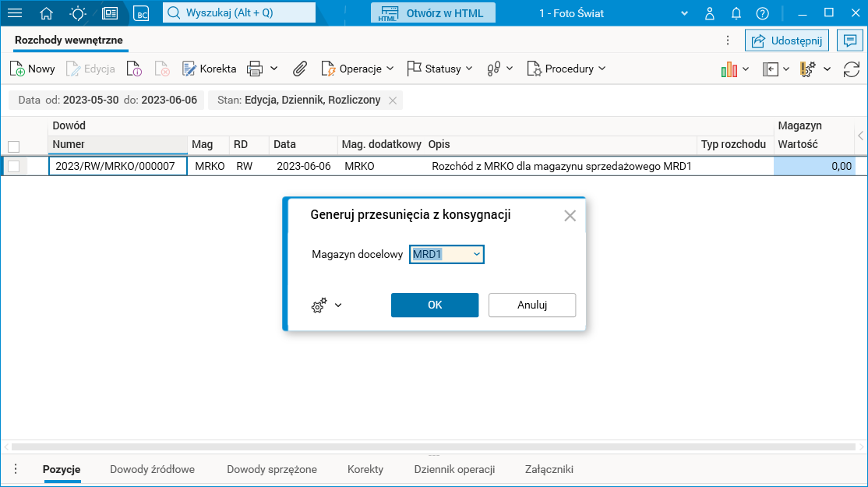The width and height of the screenshot is (868, 487).
Task: Open the view settings gear icon in the toolbar
Action: [808, 69]
